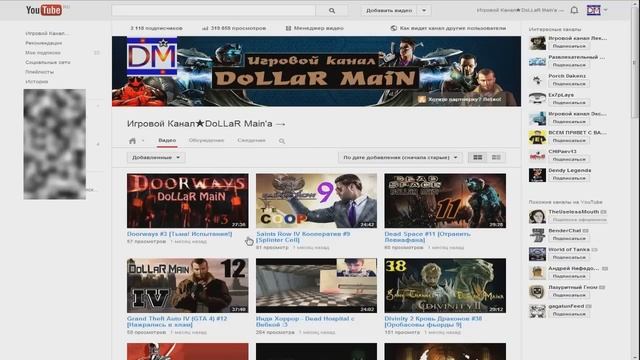Open gagatunFeed channel avatar
640x360 pixels.
coord(537,311)
